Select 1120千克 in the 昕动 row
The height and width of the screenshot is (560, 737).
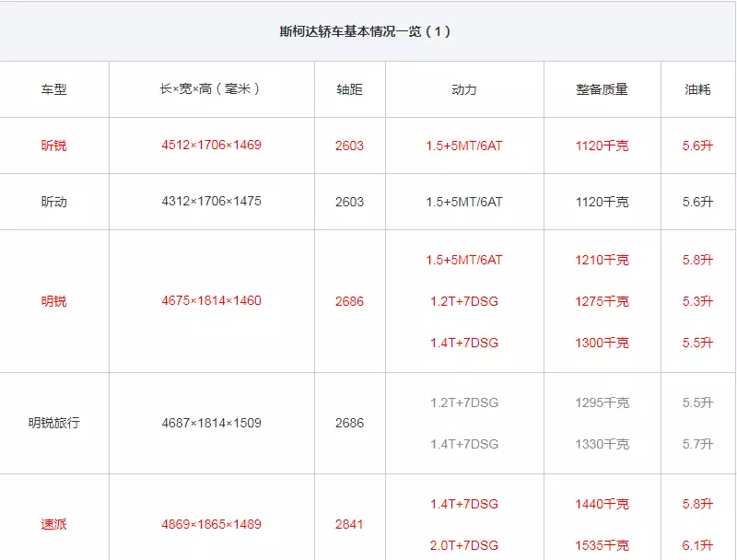click(602, 202)
